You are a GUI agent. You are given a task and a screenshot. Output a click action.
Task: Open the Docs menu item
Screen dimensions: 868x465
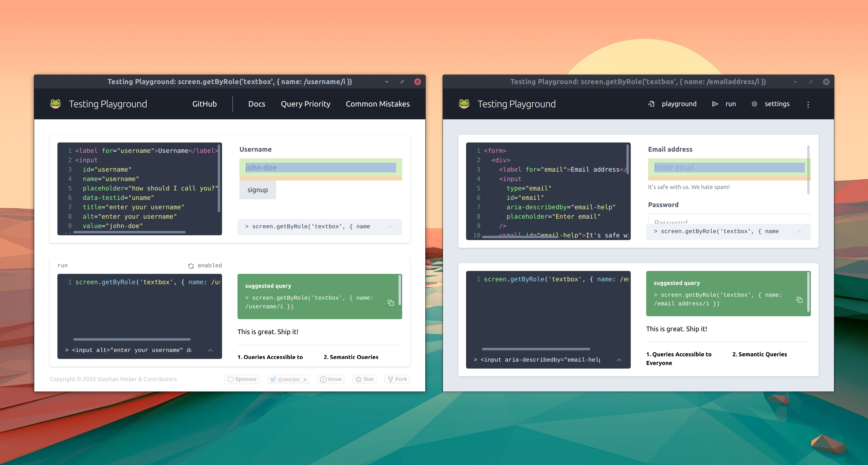click(257, 104)
